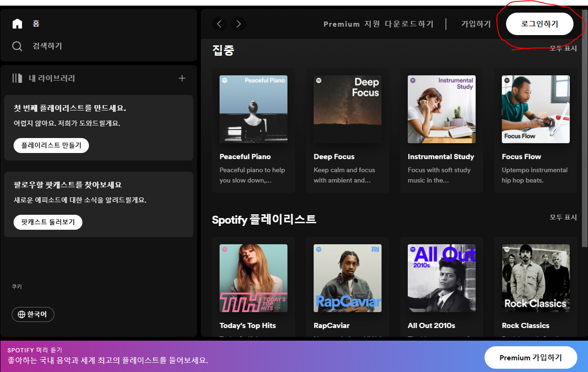Click the All Out 2010s title text
The image size is (588, 372).
(x=432, y=326)
